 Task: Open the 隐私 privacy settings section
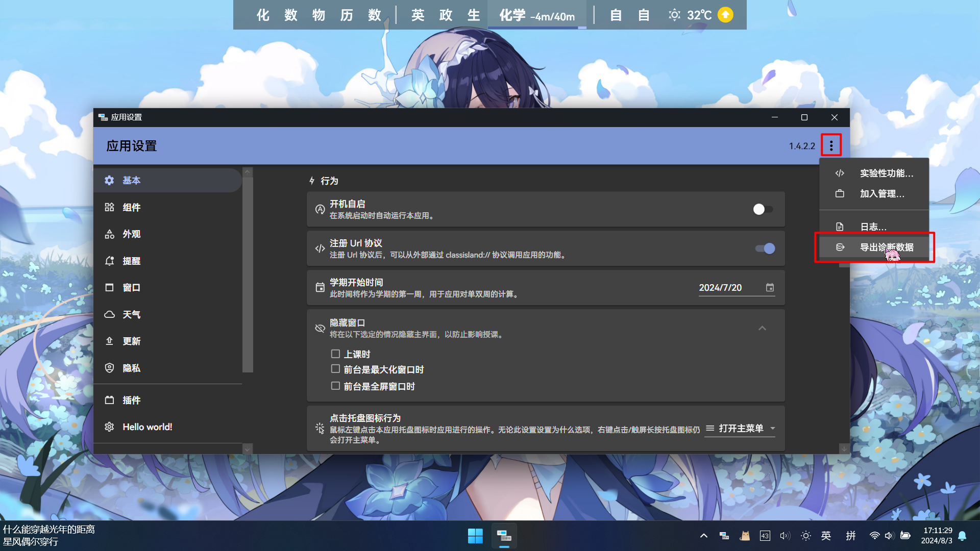131,368
